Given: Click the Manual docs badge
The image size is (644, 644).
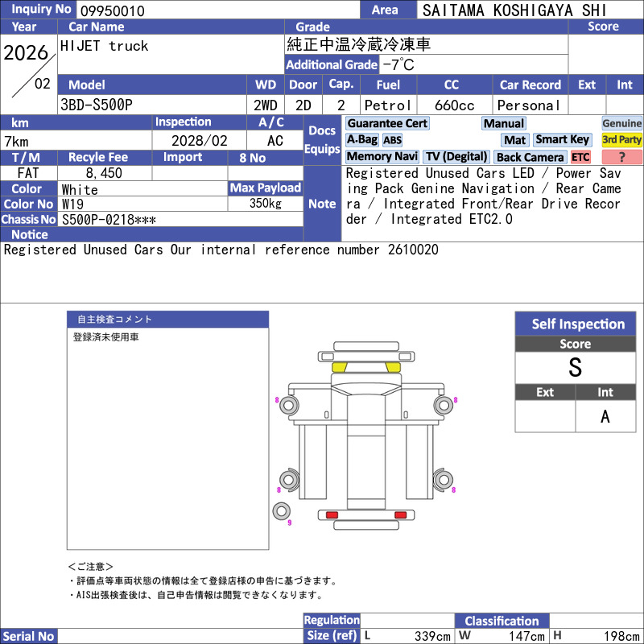Looking at the screenshot, I should coord(504,123).
